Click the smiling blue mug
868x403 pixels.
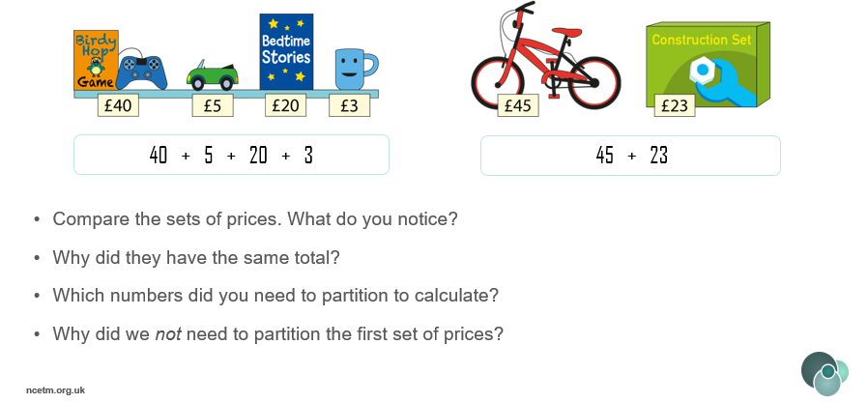[x=357, y=70]
